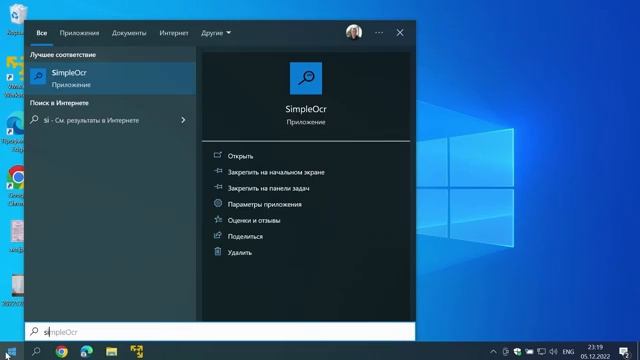This screenshot has width=640, height=360.
Task: Click the pin icon beside начальном экране
Action: click(218, 171)
